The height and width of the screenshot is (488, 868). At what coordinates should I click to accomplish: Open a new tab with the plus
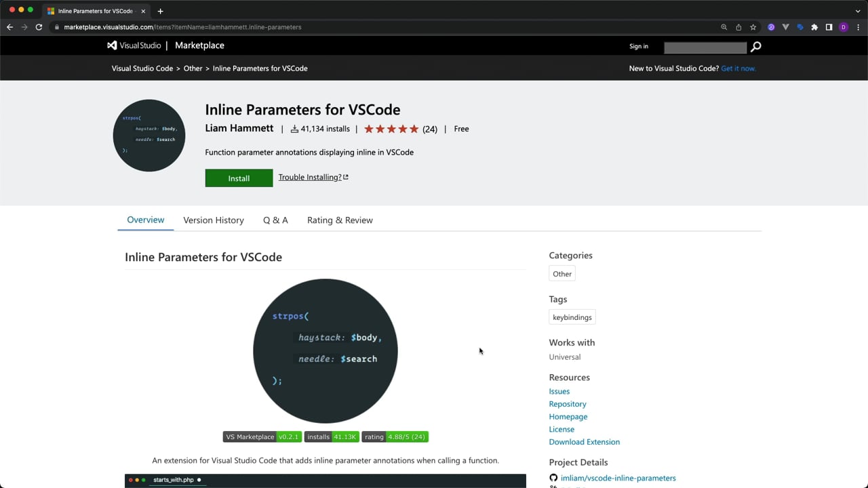(160, 11)
